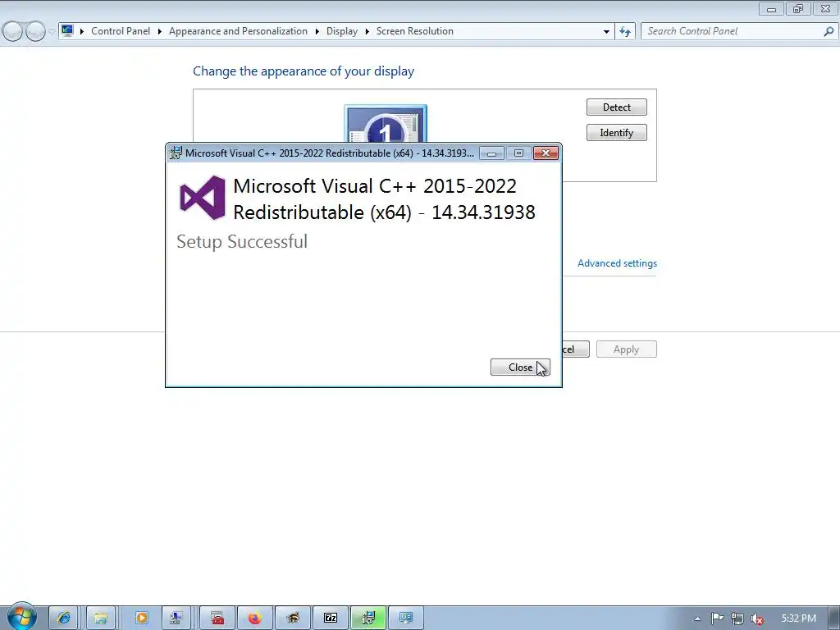Click the Show desktop strip beside the clock
Viewport: 840px width, 630px height.
pyautogui.click(x=836, y=619)
